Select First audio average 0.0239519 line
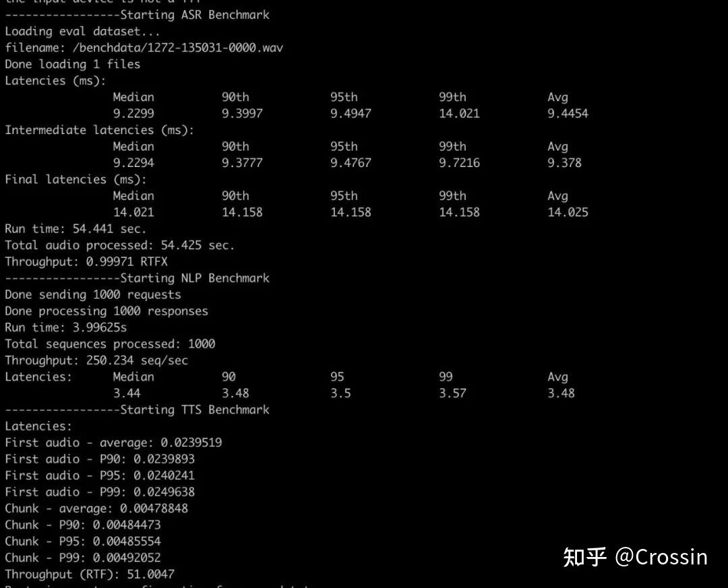Image resolution: width=728 pixels, height=588 pixels. click(113, 443)
